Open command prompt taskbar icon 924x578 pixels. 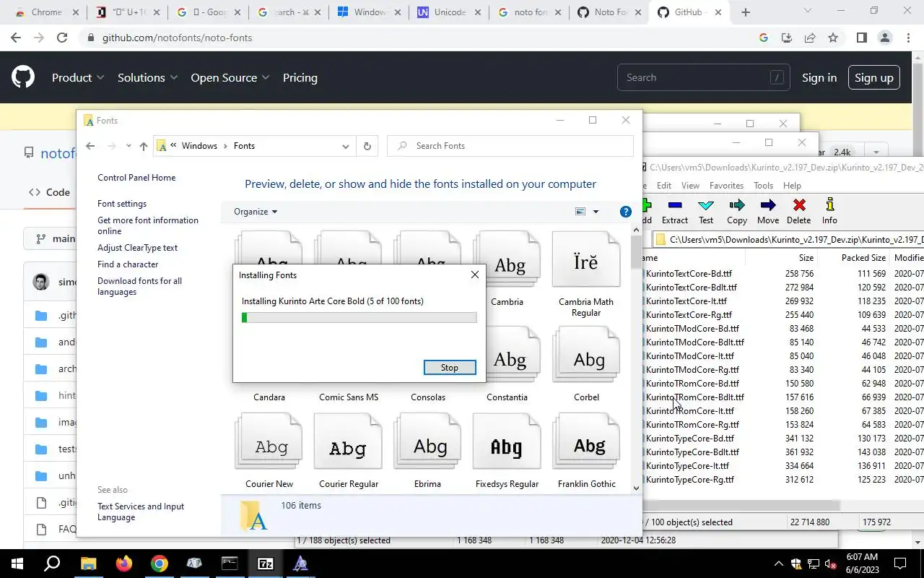230,564
